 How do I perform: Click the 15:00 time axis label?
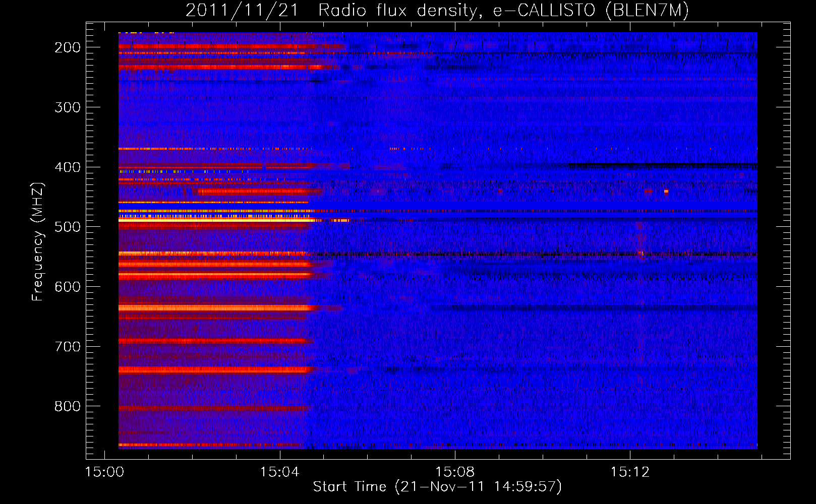104,472
